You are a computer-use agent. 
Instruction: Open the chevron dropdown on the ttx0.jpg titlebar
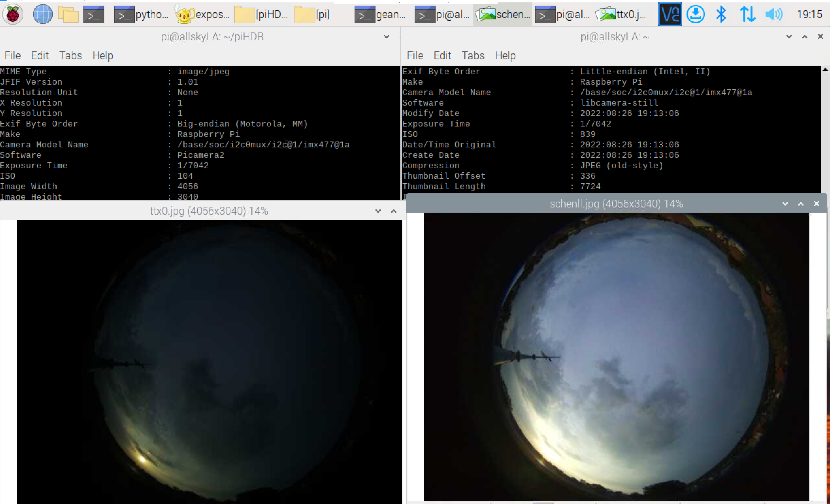378,211
